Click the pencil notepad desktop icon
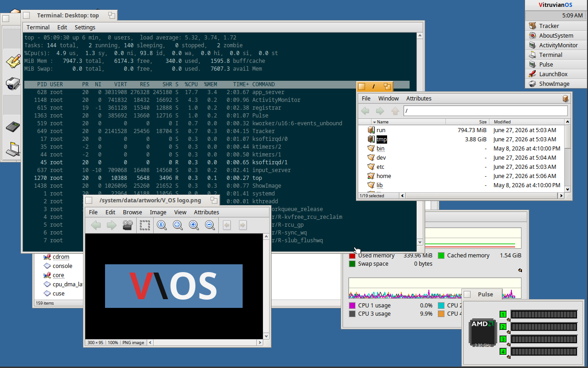The image size is (588, 368). coord(12,60)
